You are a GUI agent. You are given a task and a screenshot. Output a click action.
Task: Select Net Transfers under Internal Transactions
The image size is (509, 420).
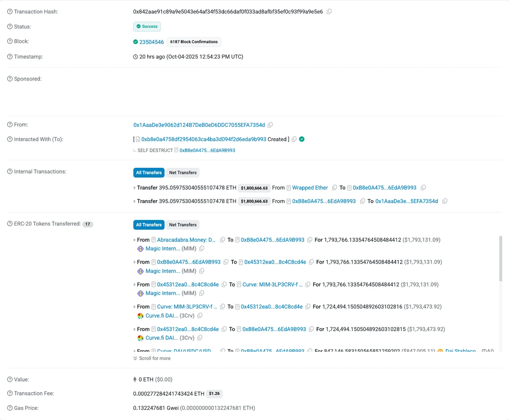pos(183,172)
